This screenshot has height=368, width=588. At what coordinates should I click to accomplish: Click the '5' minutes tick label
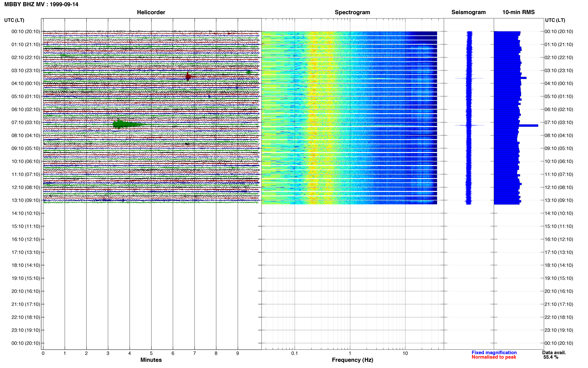(151, 353)
